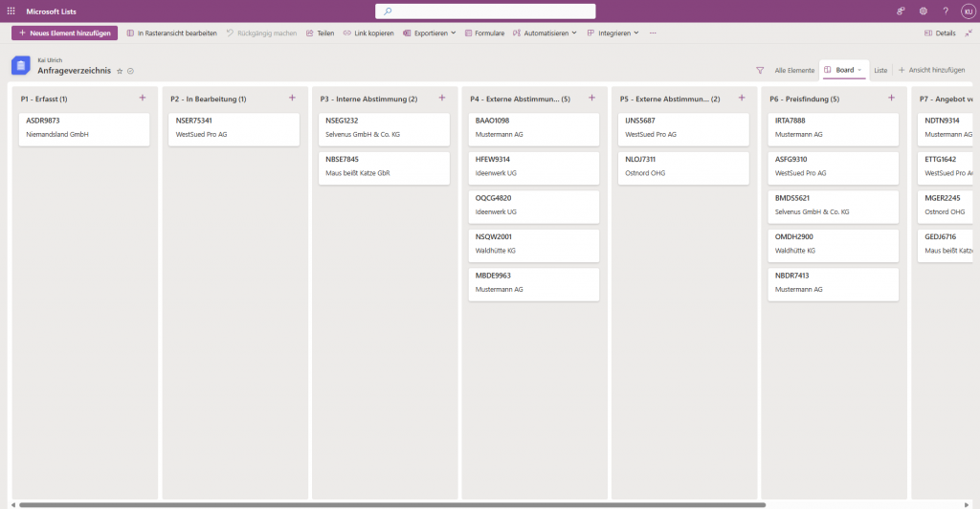The width and height of the screenshot is (980, 509).
Task: Open the app launcher waffle icon
Action: (11, 11)
